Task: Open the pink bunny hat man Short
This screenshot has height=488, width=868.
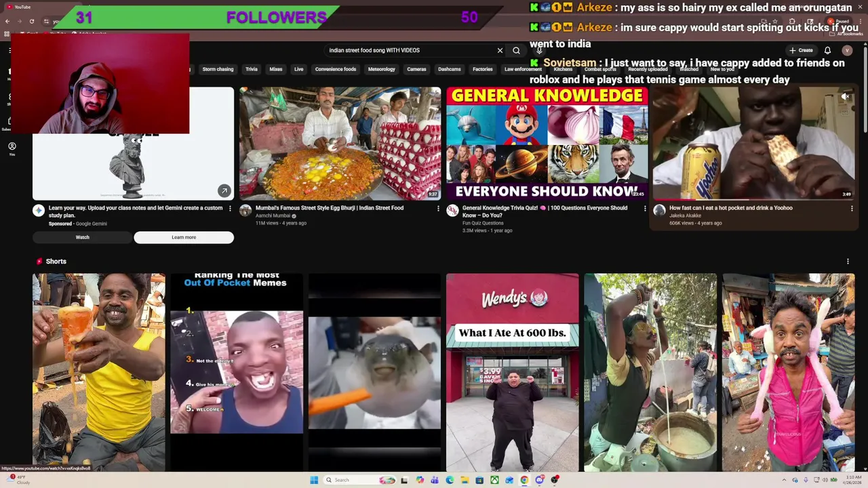Action: 789,372
